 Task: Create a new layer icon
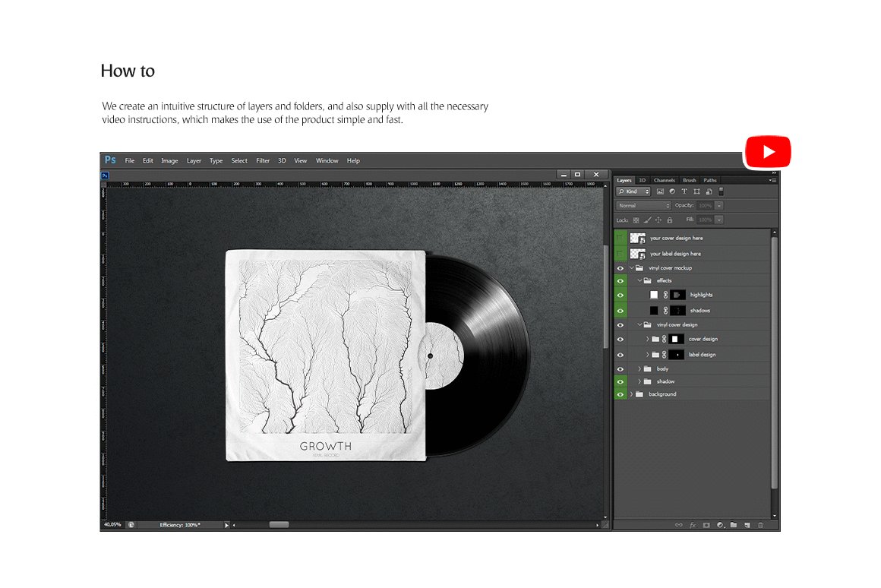coord(747,525)
